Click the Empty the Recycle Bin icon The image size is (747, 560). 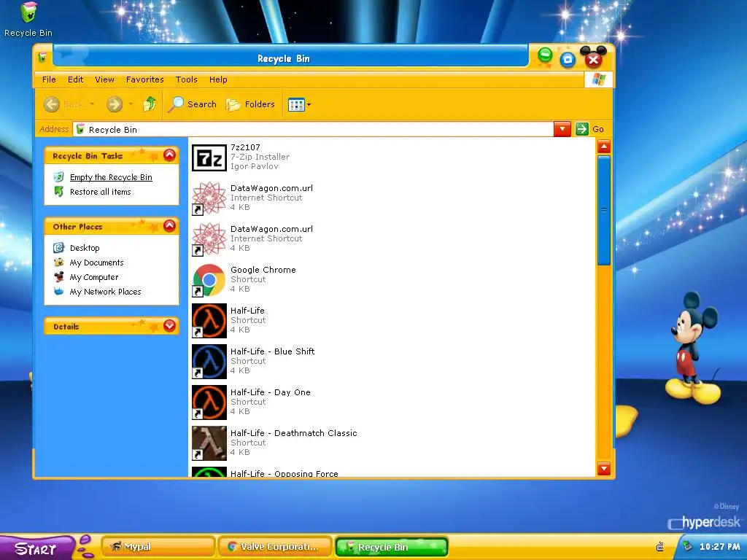pyautogui.click(x=58, y=177)
